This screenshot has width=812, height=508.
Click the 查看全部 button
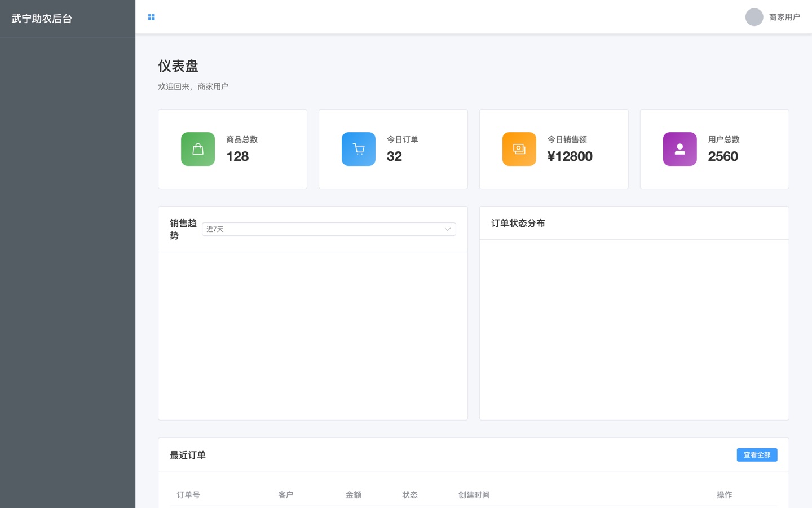pyautogui.click(x=757, y=455)
